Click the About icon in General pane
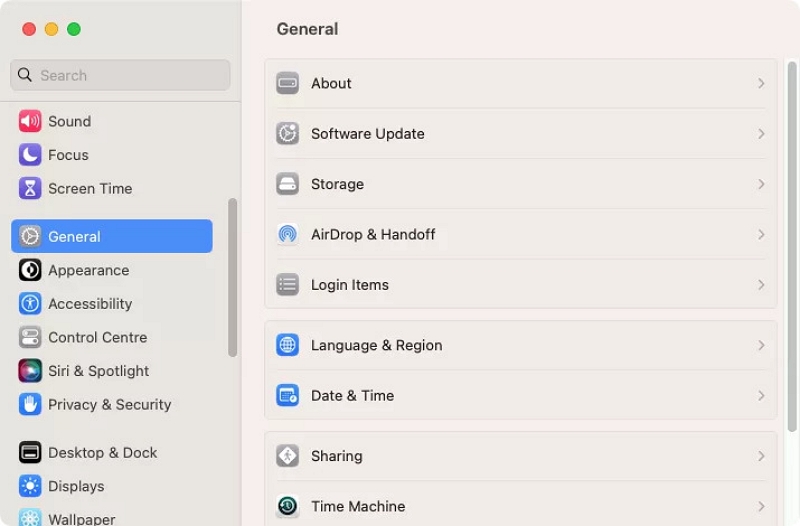This screenshot has width=800, height=526. tap(288, 83)
